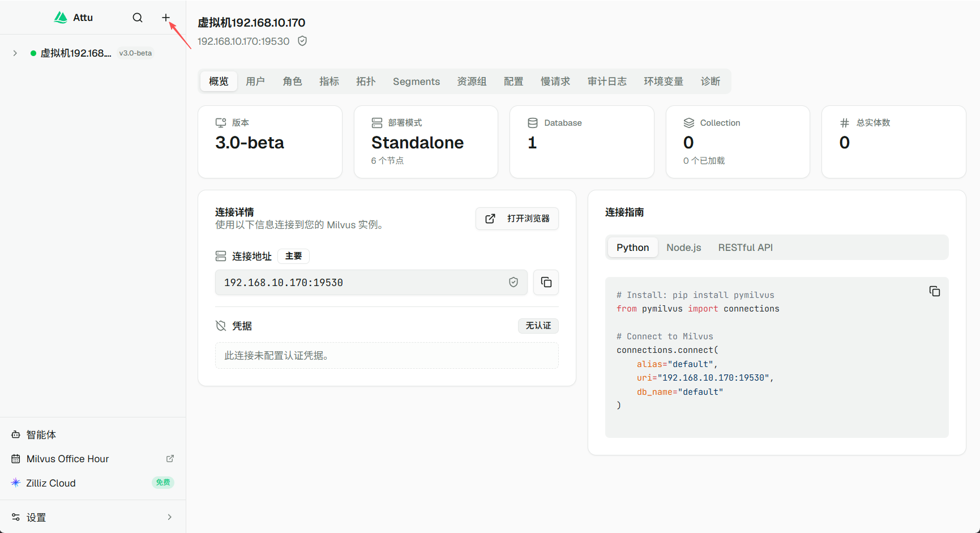Click the v3.0-beta version badge
This screenshot has width=980, height=533.
[x=135, y=53]
